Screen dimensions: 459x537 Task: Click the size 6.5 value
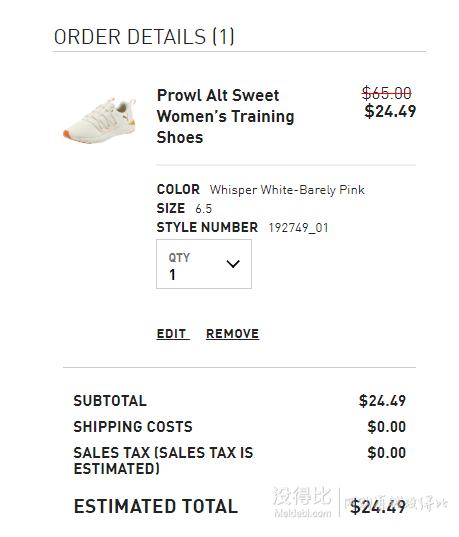point(203,209)
